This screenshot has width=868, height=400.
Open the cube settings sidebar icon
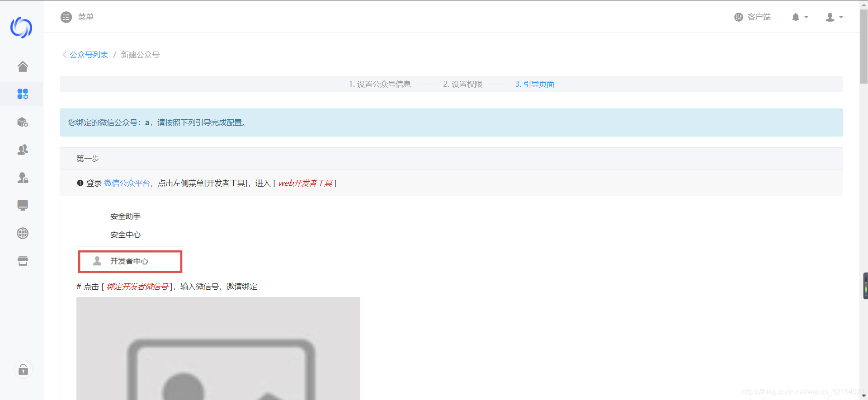pos(23,122)
